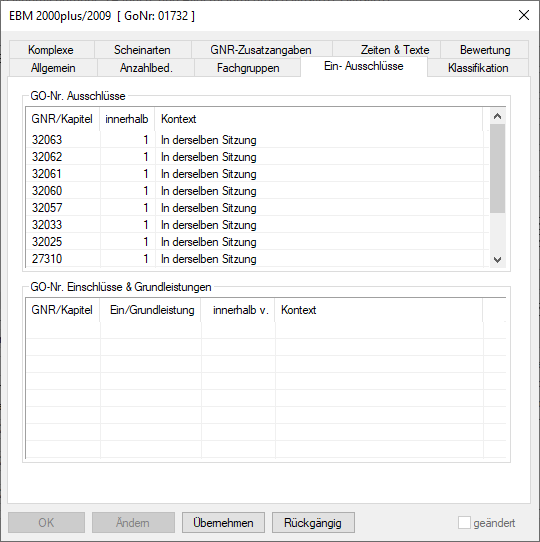
Task: Click Kontext header in Ausschlüsse list
Action: click(x=318, y=119)
